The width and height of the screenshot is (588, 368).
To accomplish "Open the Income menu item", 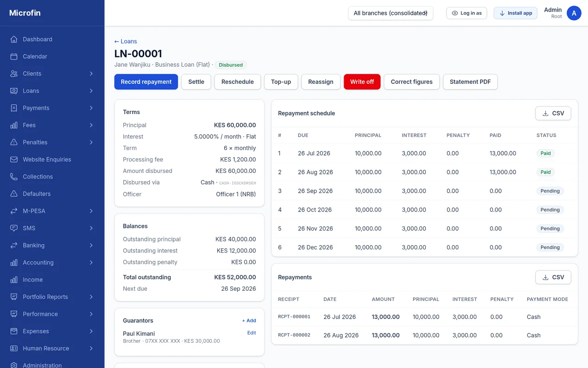I will point(52,280).
